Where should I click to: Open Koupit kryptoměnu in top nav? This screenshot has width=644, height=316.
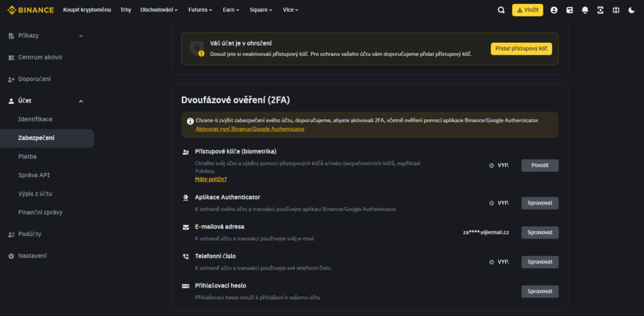click(87, 10)
